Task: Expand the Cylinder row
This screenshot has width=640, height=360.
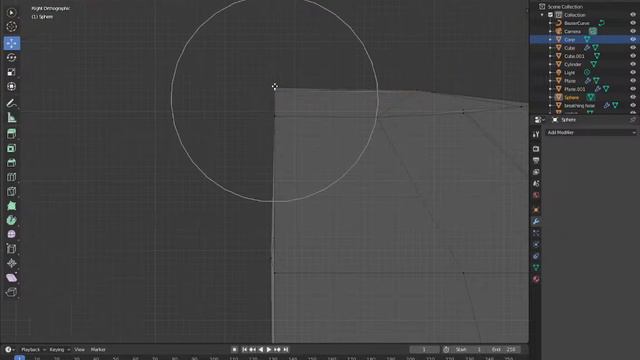Action: (x=550, y=64)
